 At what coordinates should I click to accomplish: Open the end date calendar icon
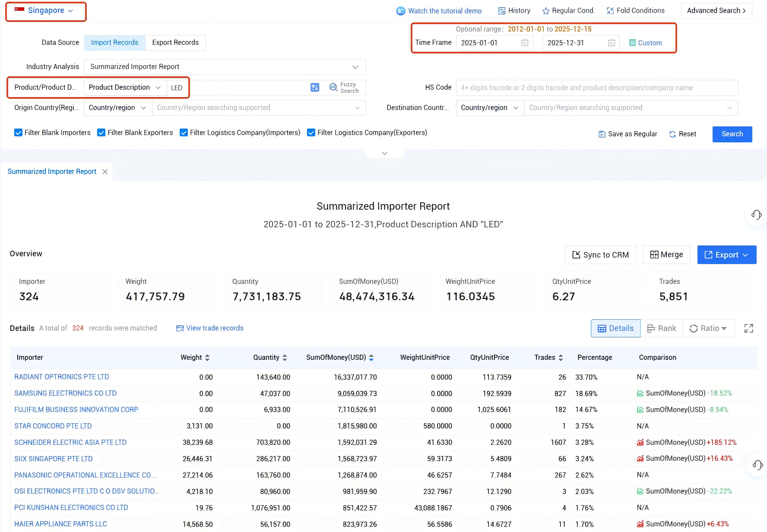tap(612, 43)
